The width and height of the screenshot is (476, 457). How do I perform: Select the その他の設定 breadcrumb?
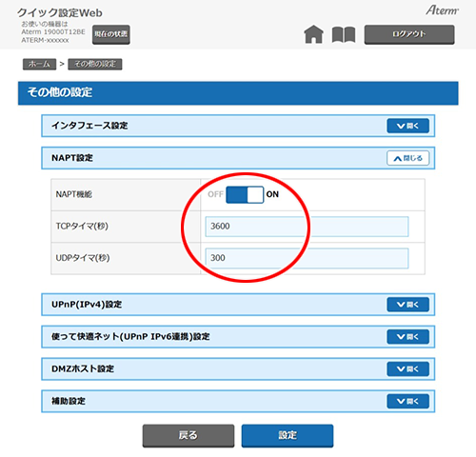click(95, 64)
